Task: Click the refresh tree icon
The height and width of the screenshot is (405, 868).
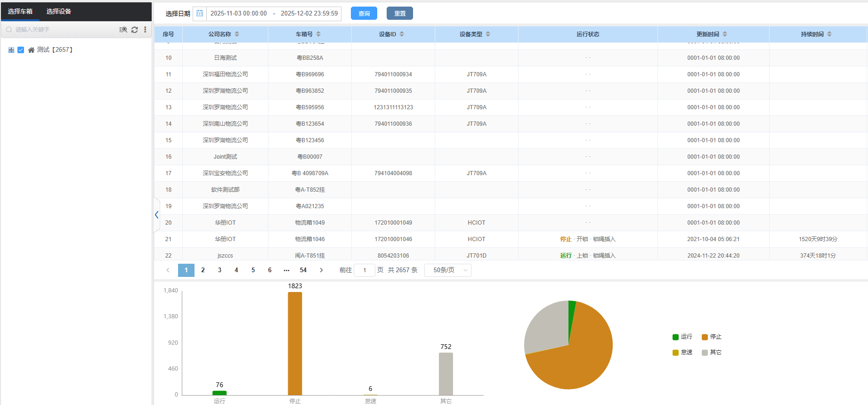Action: pos(135,30)
